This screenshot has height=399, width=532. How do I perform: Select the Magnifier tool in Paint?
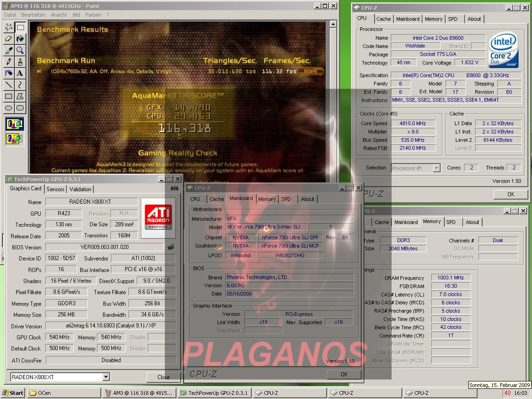[x=20, y=50]
